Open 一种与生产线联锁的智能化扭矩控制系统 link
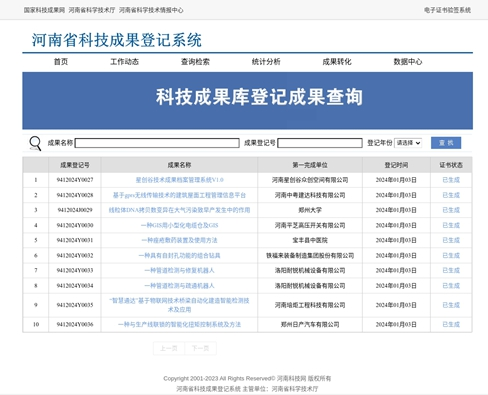 [x=179, y=324]
